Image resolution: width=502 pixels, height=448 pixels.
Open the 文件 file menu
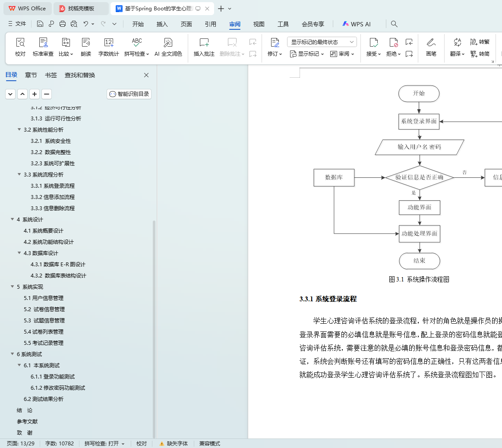coord(17,24)
